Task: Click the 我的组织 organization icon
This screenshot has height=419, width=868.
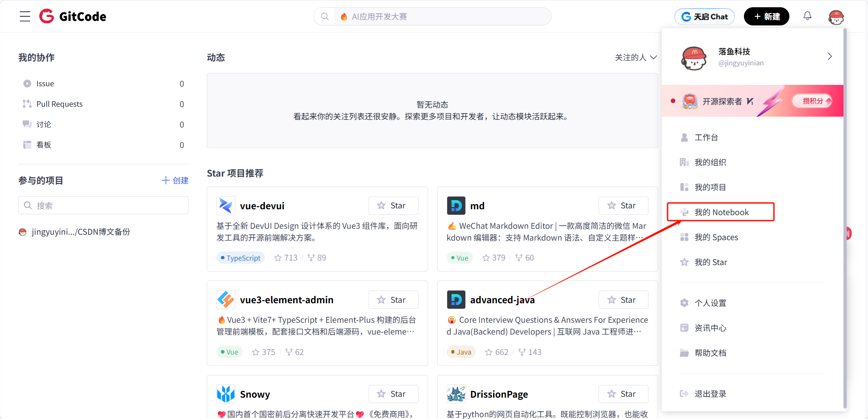Action: (684, 162)
